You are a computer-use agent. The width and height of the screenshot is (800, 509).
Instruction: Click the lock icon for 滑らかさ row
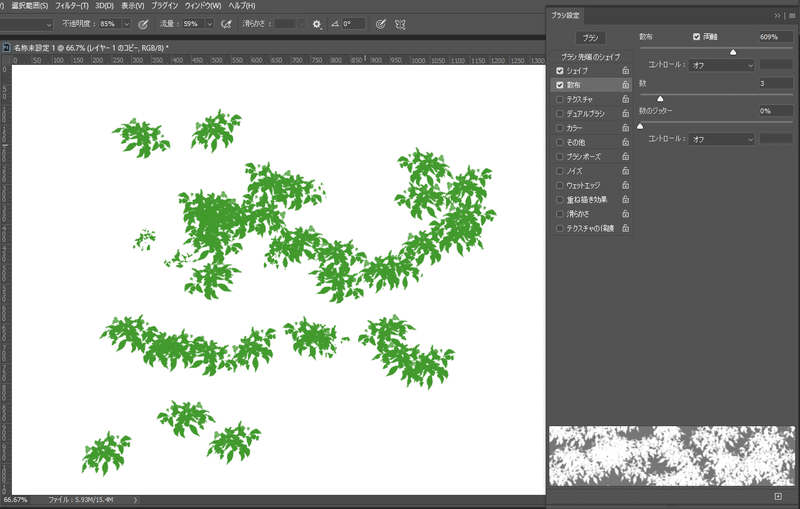[626, 214]
